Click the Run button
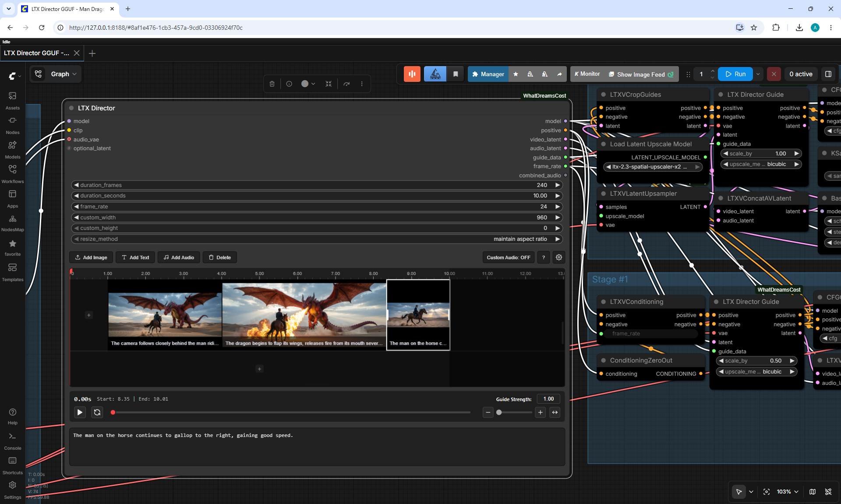 (735, 74)
